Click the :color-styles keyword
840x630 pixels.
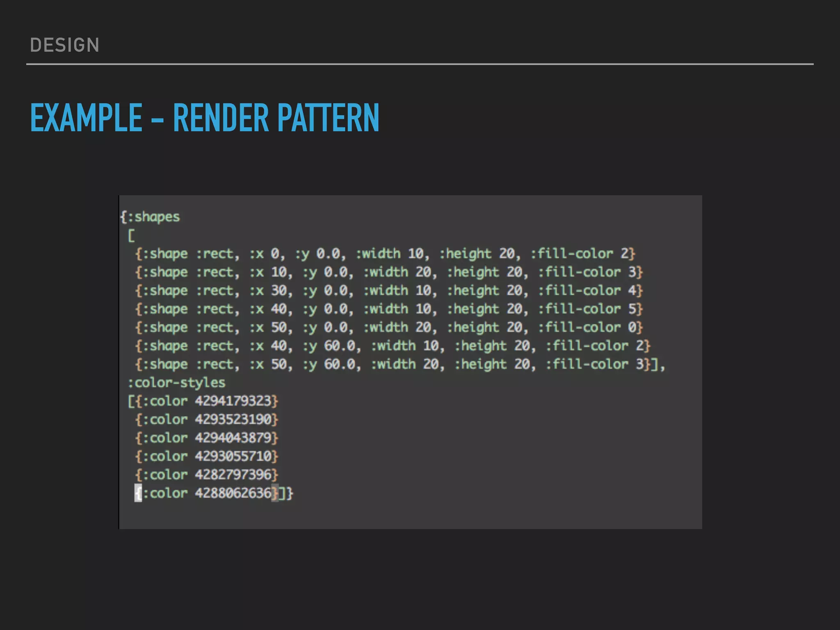(176, 383)
